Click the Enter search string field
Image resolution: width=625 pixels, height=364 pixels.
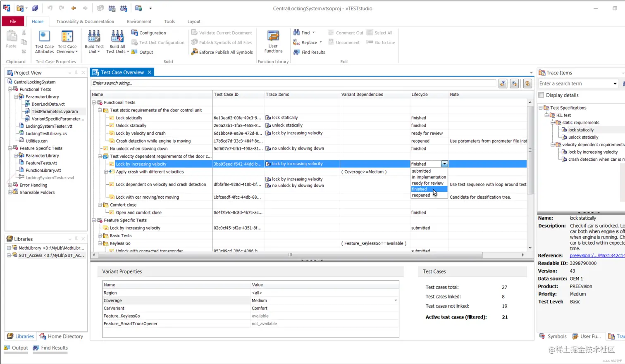pyautogui.click(x=293, y=83)
